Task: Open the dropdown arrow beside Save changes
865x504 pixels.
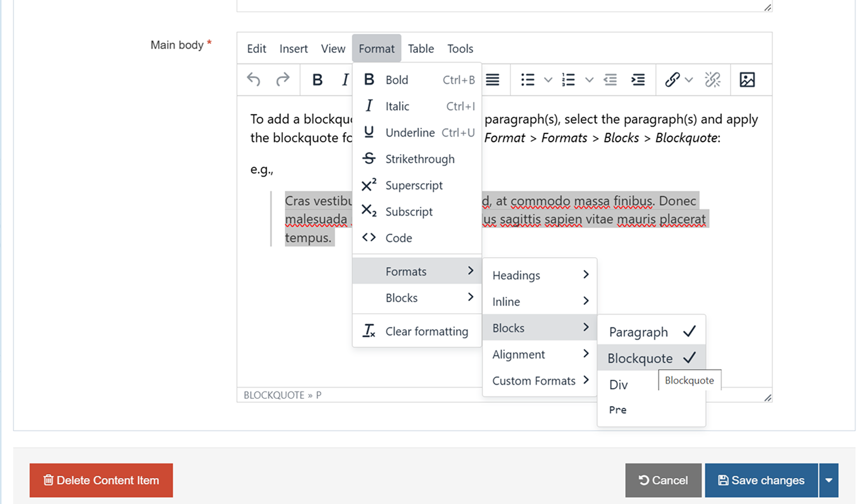Action: [x=828, y=480]
